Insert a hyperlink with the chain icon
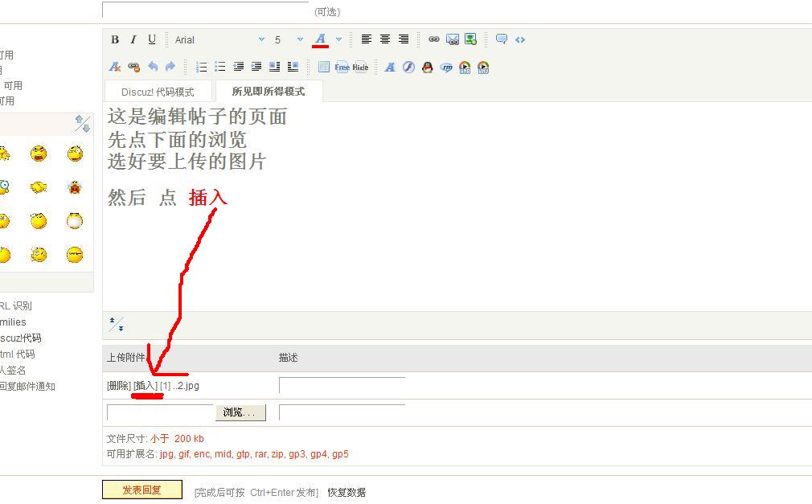Image resolution: width=812 pixels, height=504 pixels. pyautogui.click(x=433, y=39)
